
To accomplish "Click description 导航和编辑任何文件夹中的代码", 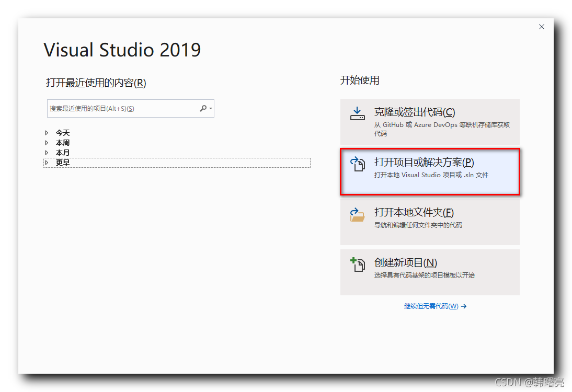I will coord(418,225).
